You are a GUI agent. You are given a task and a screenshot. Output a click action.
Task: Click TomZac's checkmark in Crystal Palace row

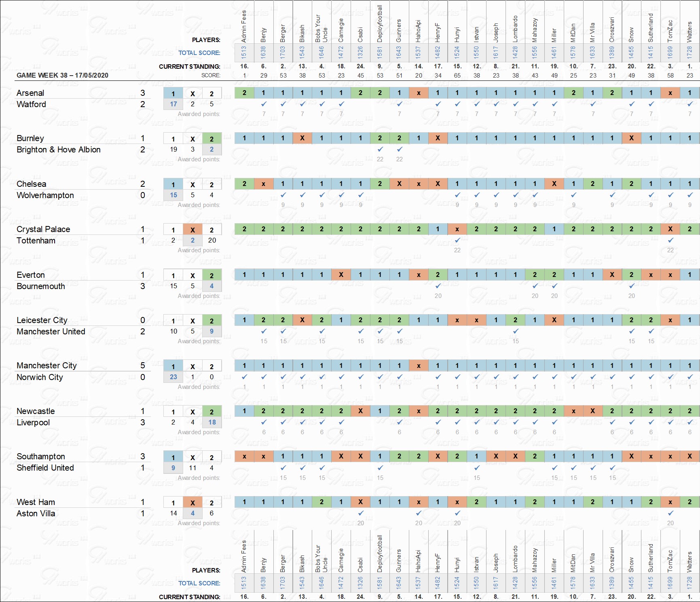tap(670, 240)
